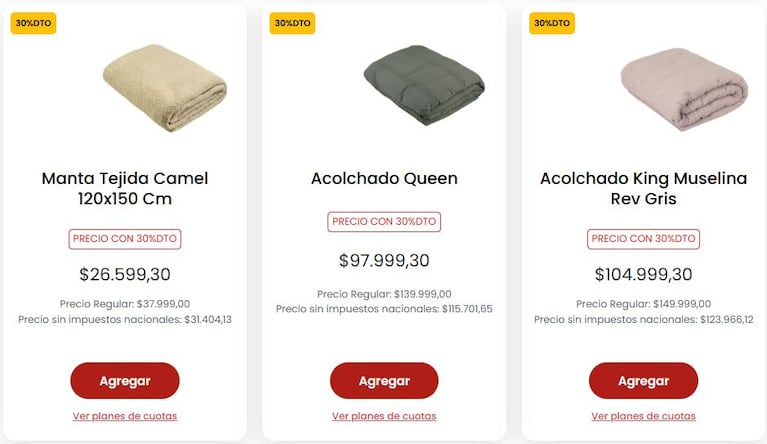
Task: Show installment plans for Acolchado King Muselina
Action: [643, 416]
